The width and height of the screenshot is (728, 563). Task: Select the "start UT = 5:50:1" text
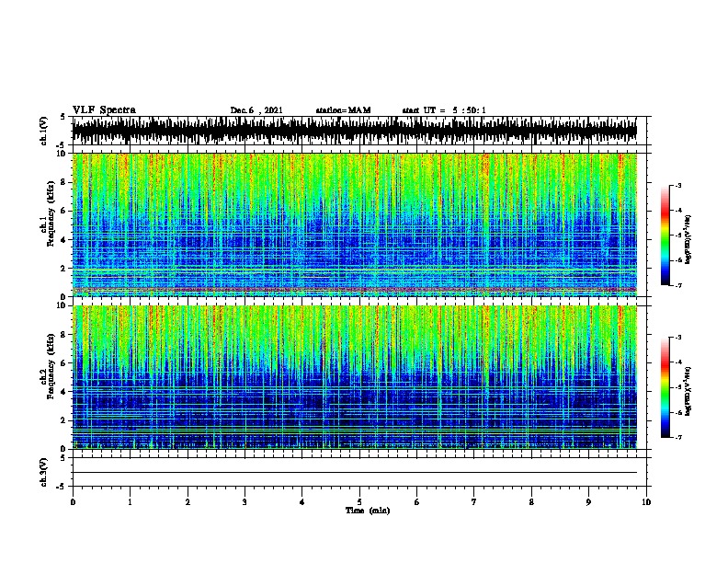pyautogui.click(x=444, y=110)
